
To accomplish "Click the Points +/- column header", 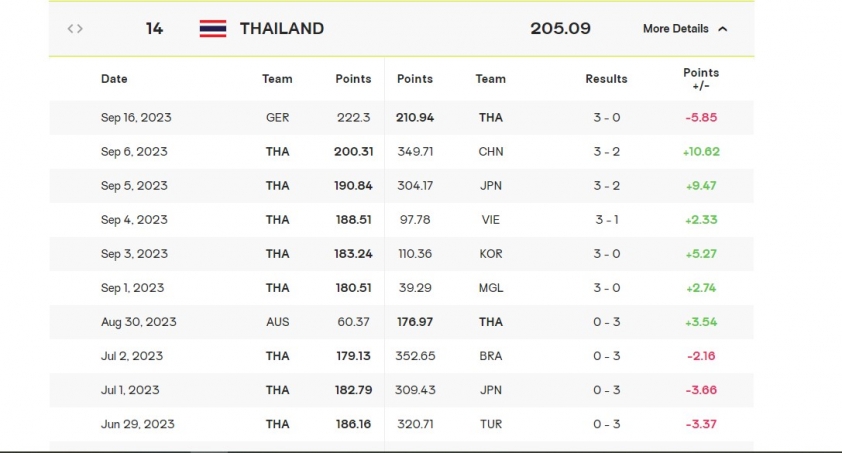I will click(x=701, y=79).
